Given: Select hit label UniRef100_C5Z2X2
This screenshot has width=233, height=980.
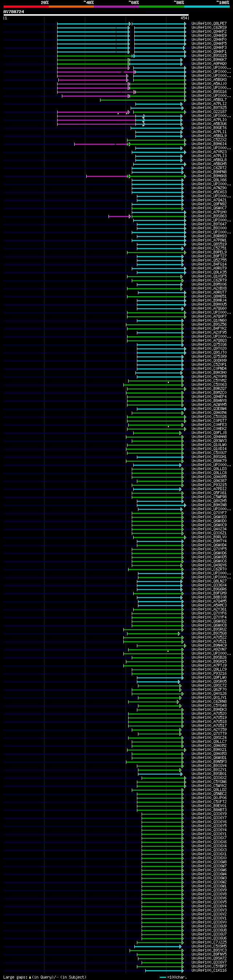Looking at the screenshot, I should 209,140.
